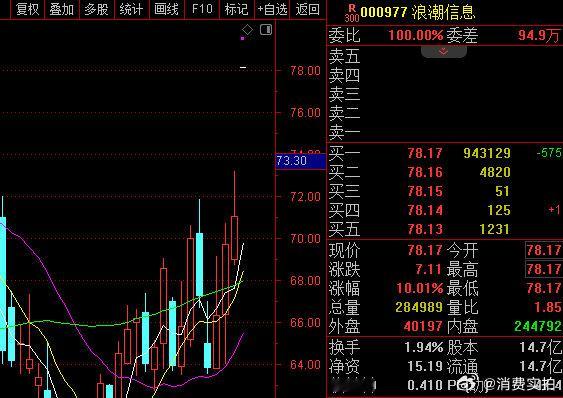
Task: Open F10 company information
Action: (x=202, y=9)
